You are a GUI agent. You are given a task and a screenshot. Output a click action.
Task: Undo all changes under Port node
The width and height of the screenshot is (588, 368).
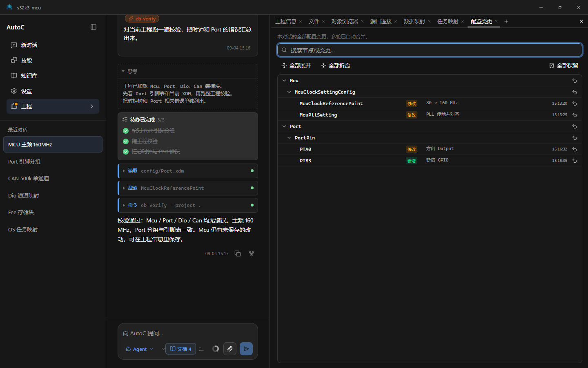pyautogui.click(x=575, y=126)
